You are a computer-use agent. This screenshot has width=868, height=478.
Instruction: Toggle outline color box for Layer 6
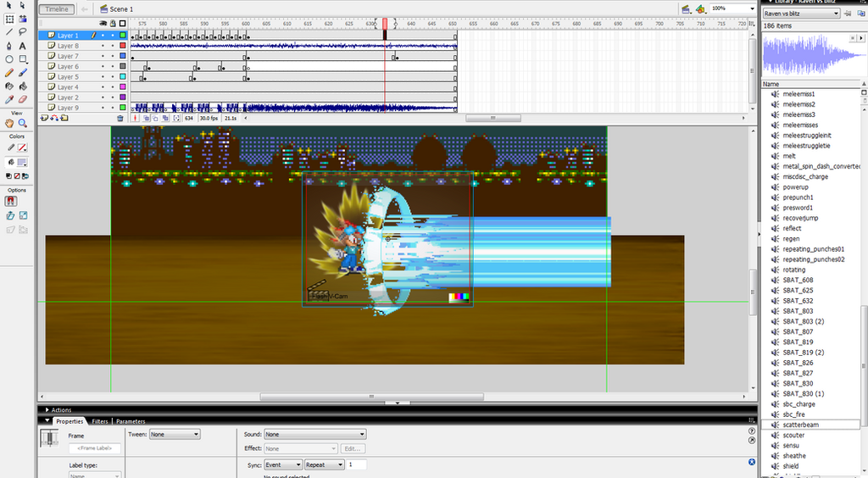[x=123, y=66]
